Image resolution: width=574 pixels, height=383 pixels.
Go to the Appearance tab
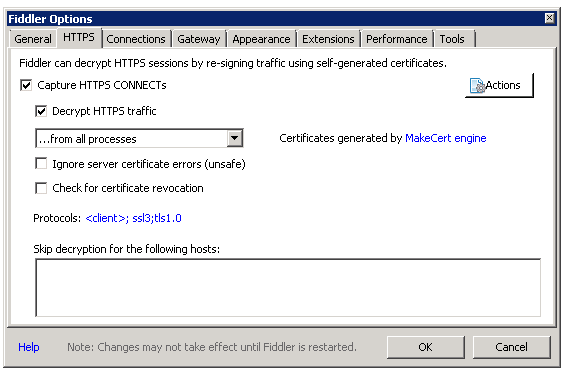click(x=261, y=39)
